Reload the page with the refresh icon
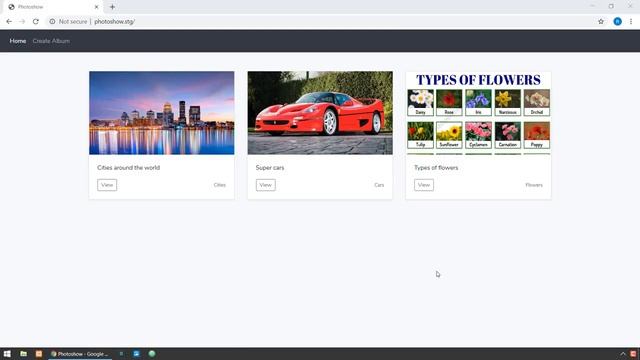Viewport: 640px width, 360px height. coord(36,22)
